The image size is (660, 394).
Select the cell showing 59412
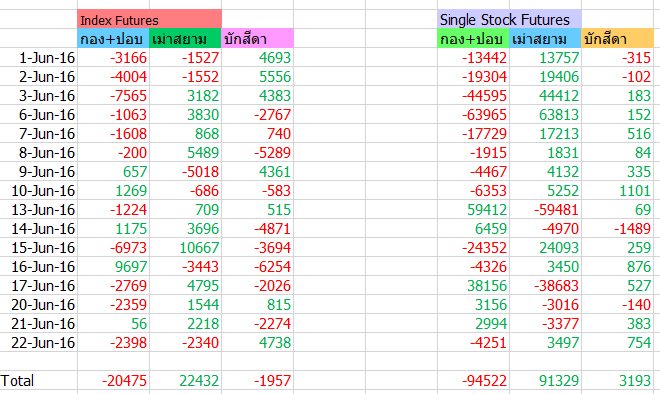click(473, 209)
